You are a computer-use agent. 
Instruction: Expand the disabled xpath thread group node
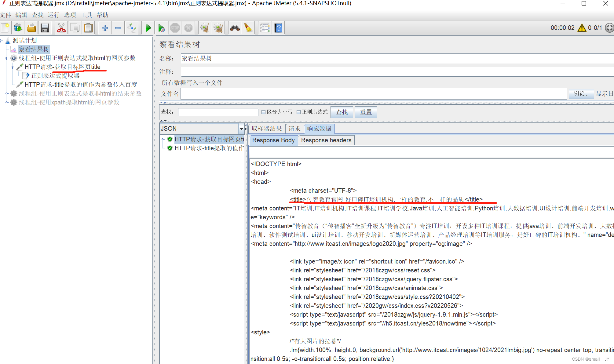(7, 102)
